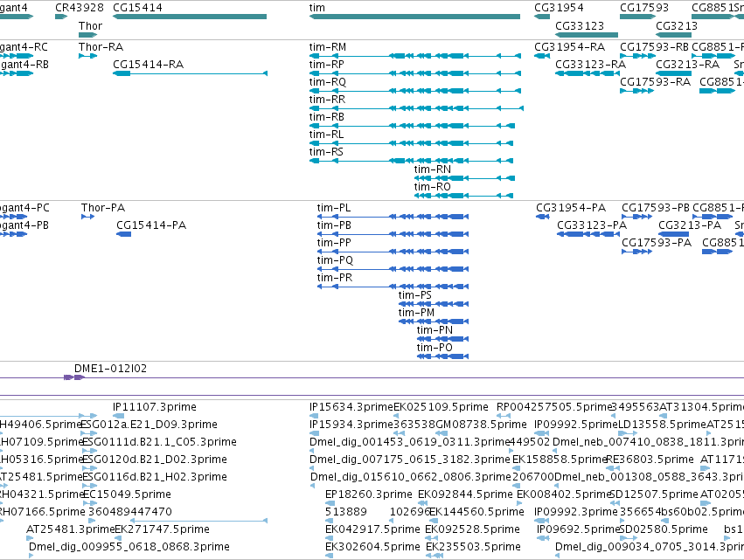The image size is (744, 560).
Task: Click the tim-PS protein label
Action: [414, 295]
